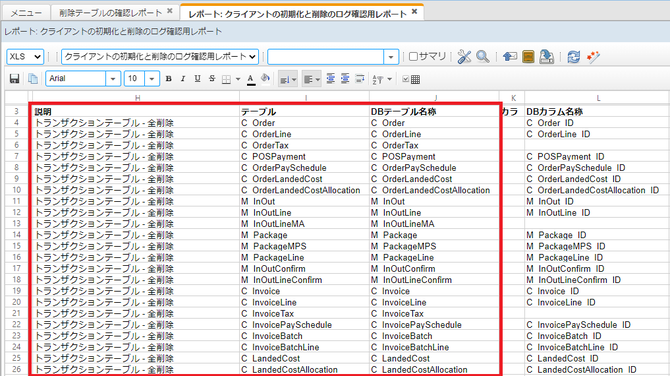The width and height of the screenshot is (670, 376).
Task: Select the 説明 header cell
Action: pyautogui.click(x=136, y=112)
